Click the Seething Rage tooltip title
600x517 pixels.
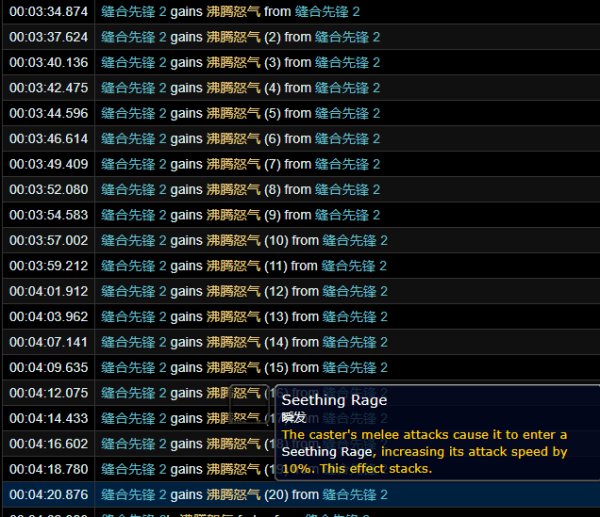tap(334, 400)
